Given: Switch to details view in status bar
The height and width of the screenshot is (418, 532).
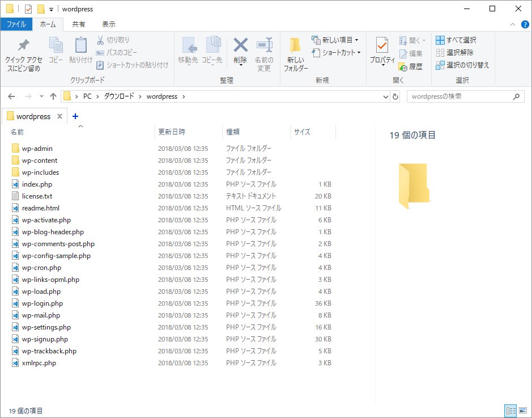Looking at the screenshot, I should pos(510,411).
